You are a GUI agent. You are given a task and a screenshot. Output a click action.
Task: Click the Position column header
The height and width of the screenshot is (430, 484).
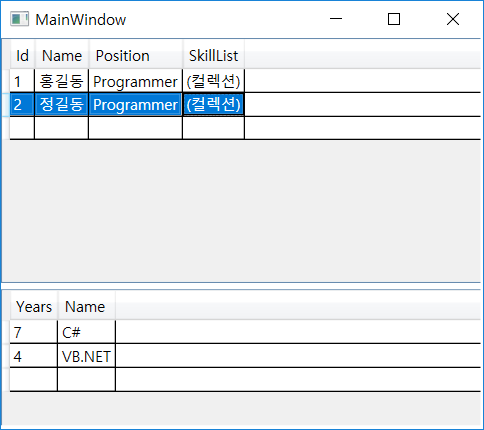coord(136,55)
